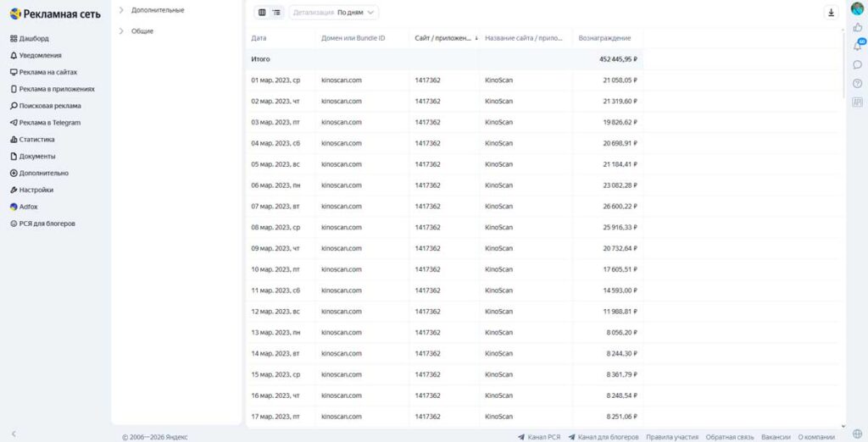The width and height of the screenshot is (868, 442).
Task: Select the 01 мар. 2023, ср date cell
Action: (x=275, y=80)
